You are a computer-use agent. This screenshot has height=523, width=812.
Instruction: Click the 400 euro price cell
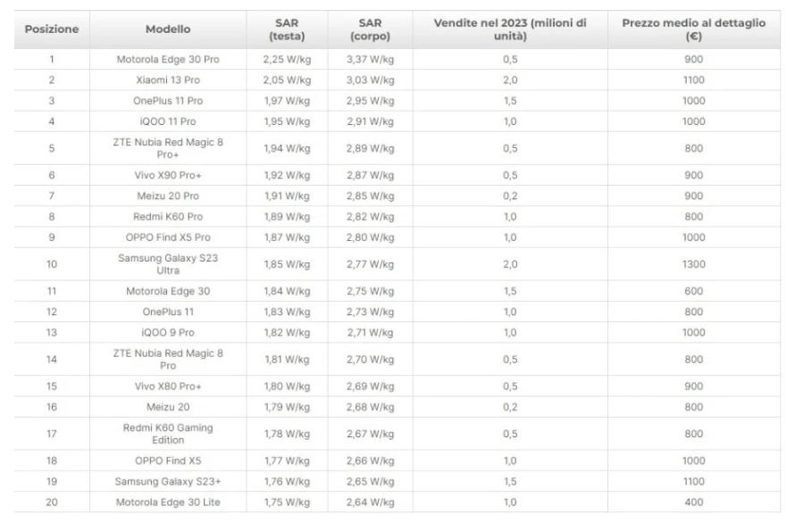(693, 502)
